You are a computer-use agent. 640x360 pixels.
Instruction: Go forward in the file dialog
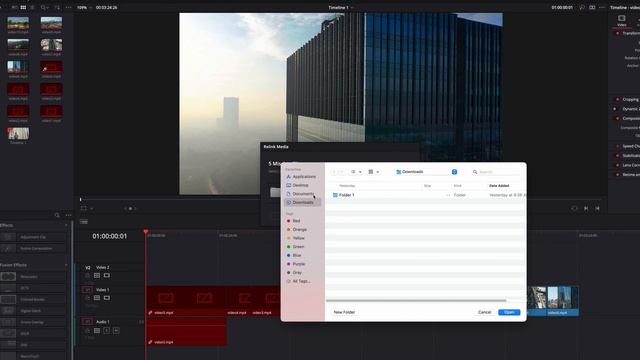342,172
